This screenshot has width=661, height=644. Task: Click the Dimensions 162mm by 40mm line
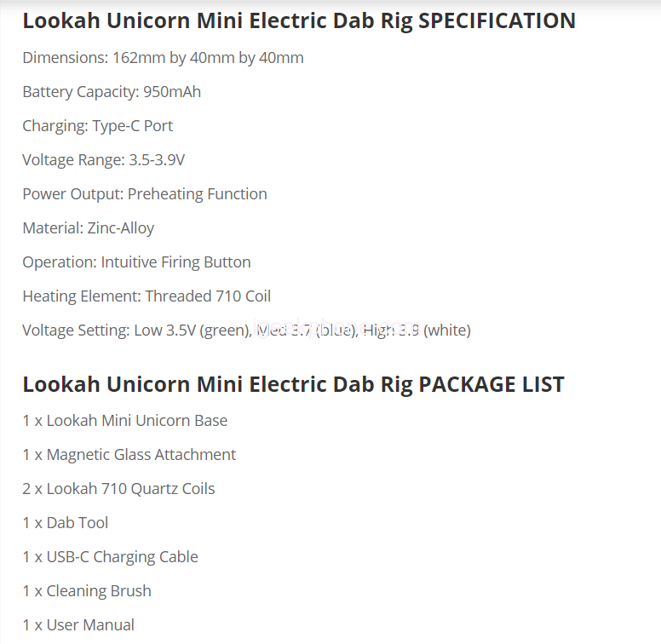pos(163,58)
